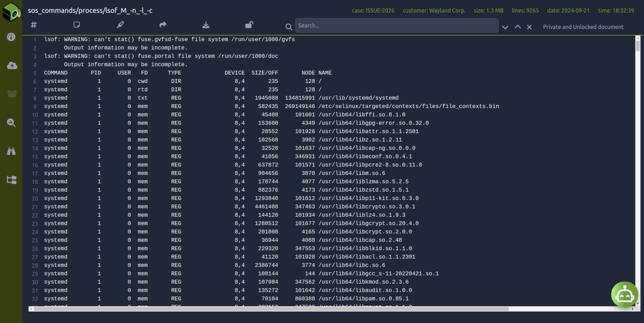Clear the search with the X button

point(529,27)
